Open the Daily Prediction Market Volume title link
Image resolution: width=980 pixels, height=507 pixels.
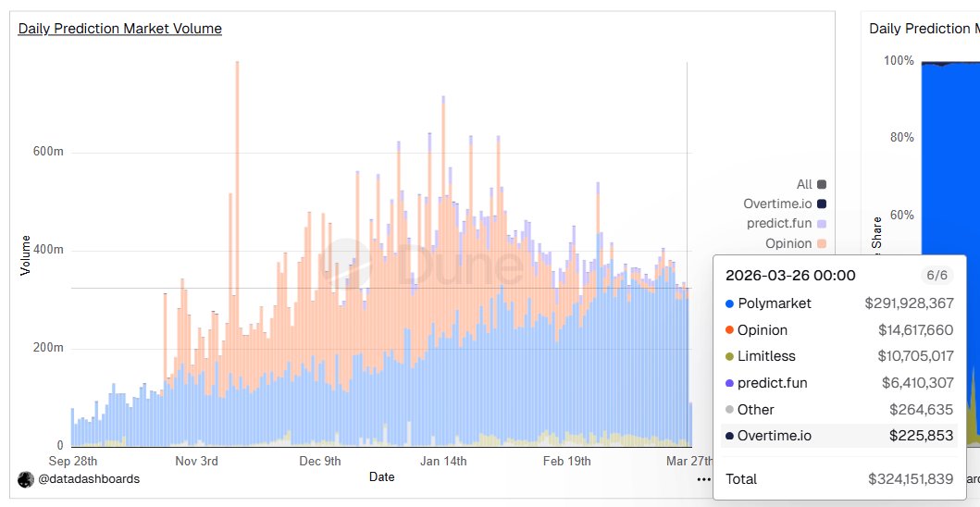coord(119,28)
